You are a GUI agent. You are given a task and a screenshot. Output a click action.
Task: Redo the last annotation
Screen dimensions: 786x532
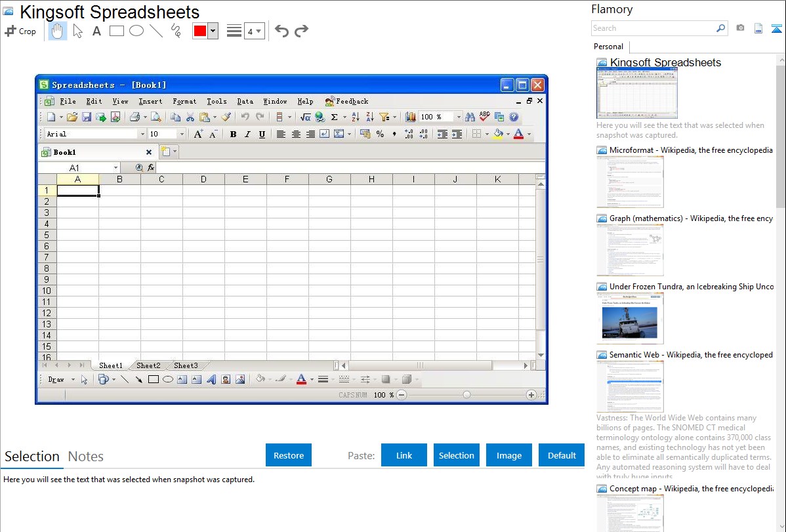302,31
